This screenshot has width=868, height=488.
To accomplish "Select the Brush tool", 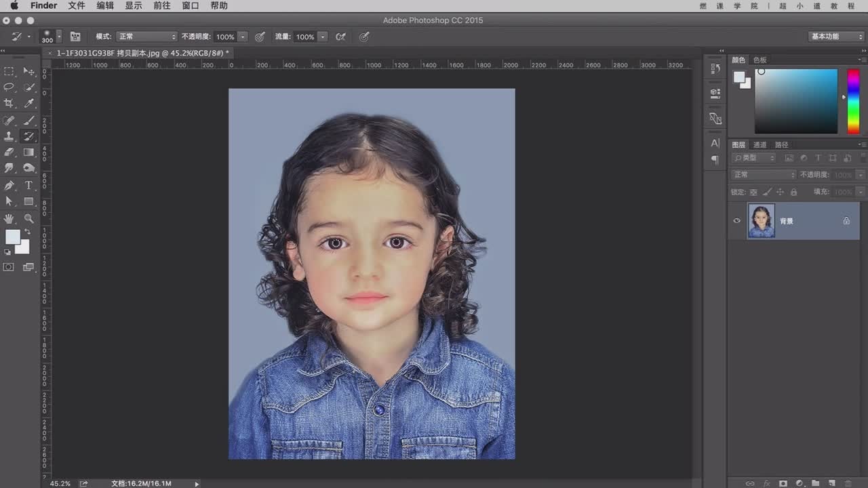I will pyautogui.click(x=29, y=120).
